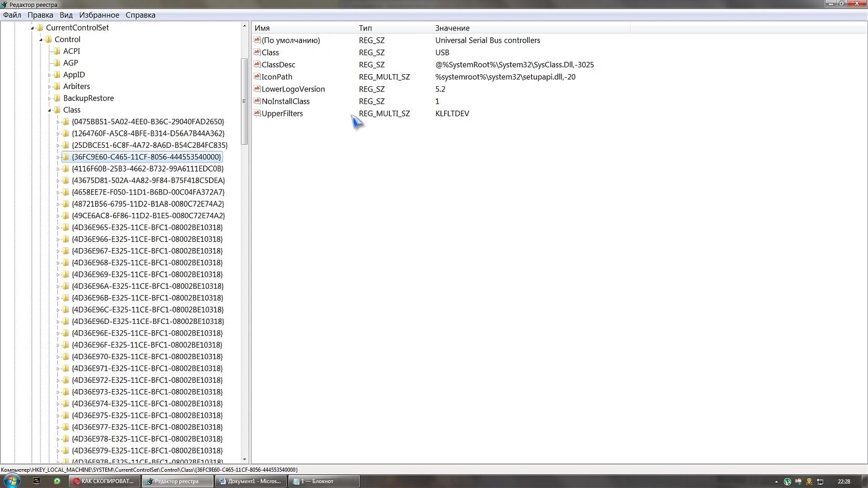
Task: Click the UpperFilters value icon
Action: (257, 113)
